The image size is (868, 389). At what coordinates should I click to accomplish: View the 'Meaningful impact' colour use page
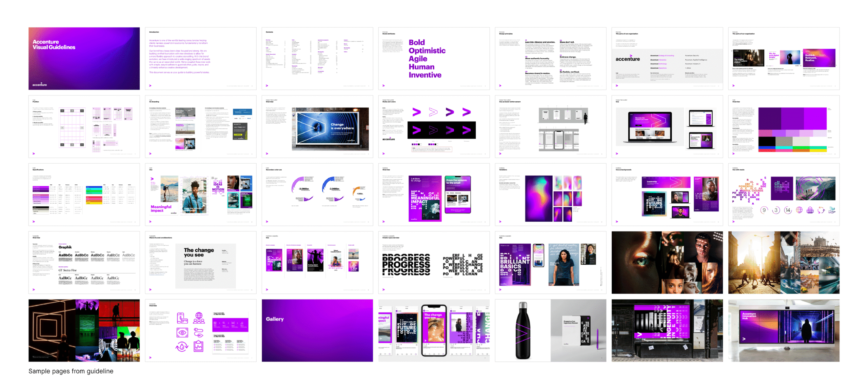200,194
